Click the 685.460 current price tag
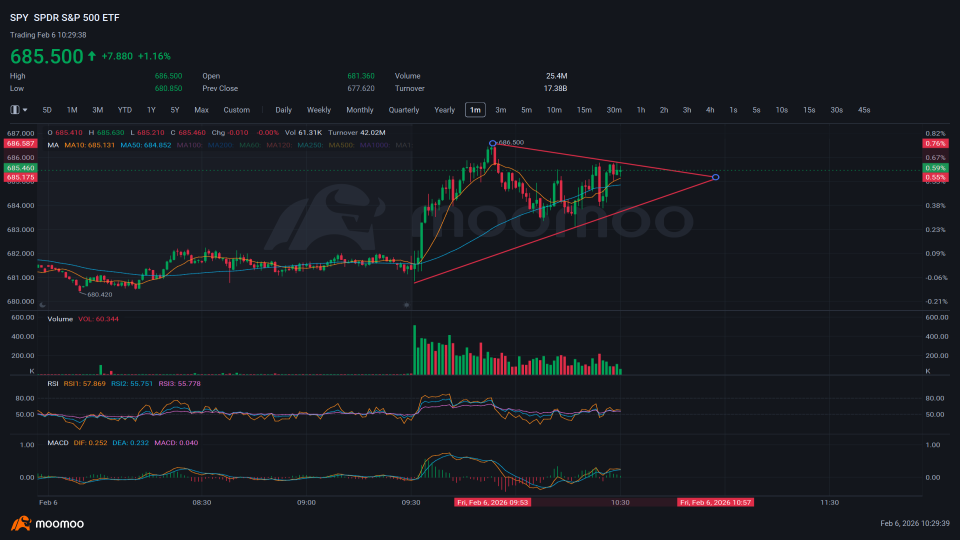This screenshot has height=540, width=960. coord(20,168)
